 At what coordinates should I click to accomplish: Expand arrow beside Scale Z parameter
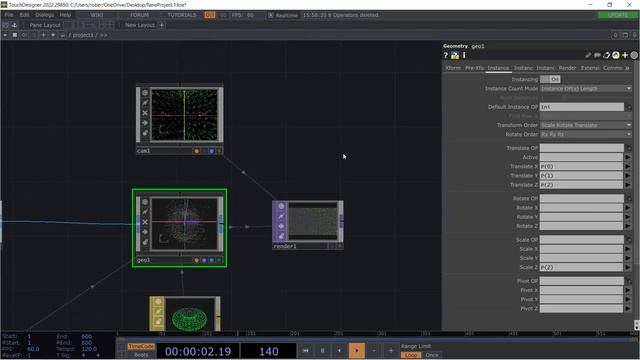click(628, 267)
